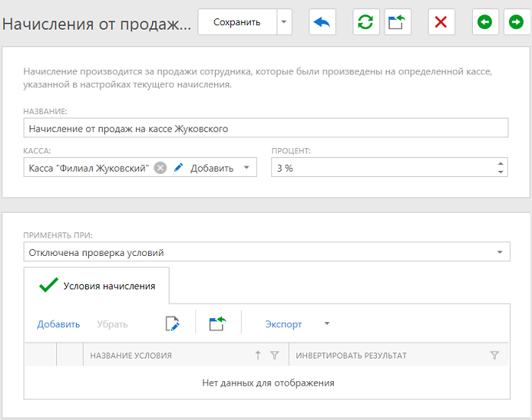Go to previous record with green left arrow
Image resolution: width=532 pixels, height=420 pixels.
[485, 22]
